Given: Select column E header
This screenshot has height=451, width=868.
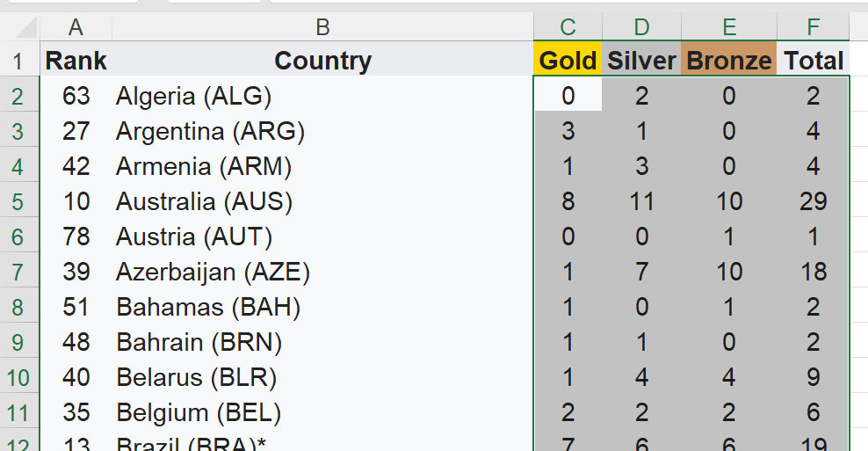Looking at the screenshot, I should tap(729, 26).
